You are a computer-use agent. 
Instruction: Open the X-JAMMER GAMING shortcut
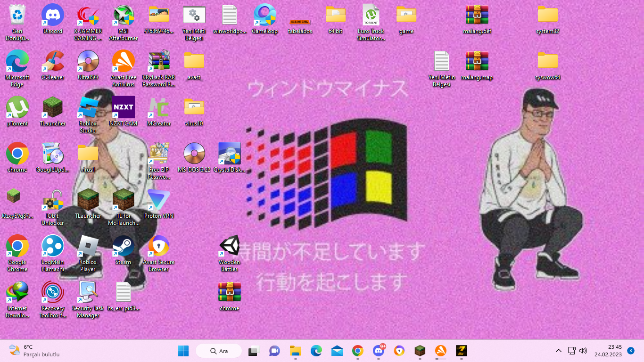[88, 22]
